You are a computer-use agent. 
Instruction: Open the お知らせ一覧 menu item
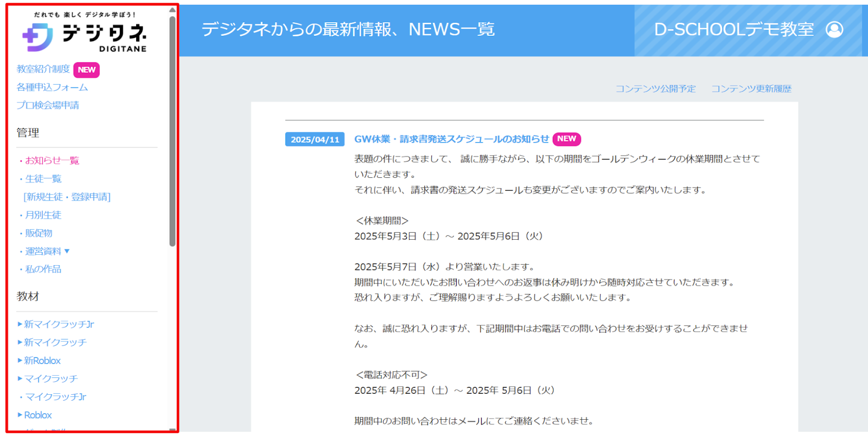[x=52, y=161]
